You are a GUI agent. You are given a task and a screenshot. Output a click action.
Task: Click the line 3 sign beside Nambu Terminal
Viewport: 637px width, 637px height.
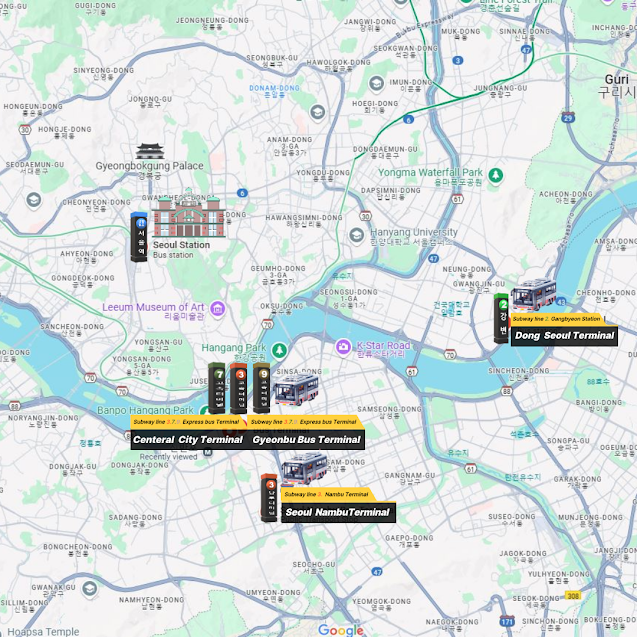(x=269, y=498)
